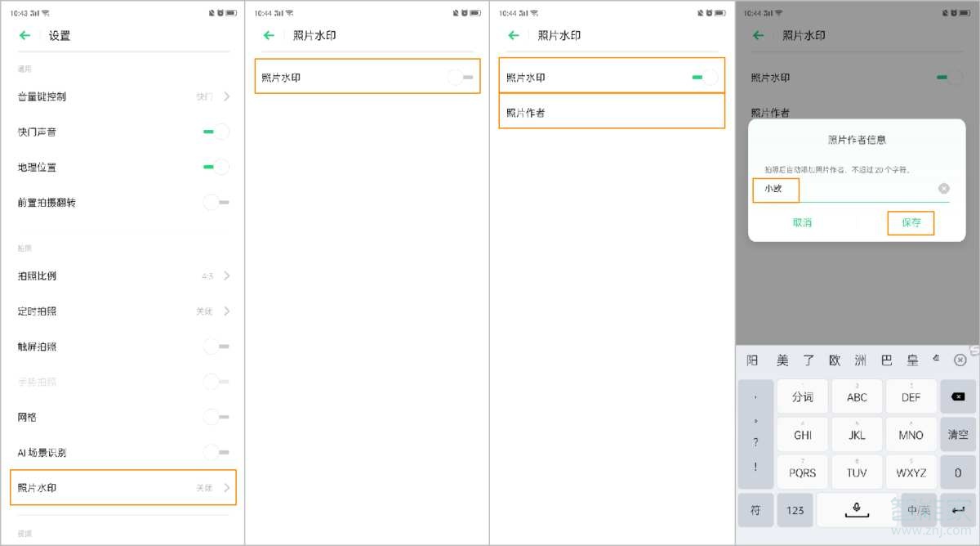Switch to the 123 number keypad
The image size is (980, 546).
[795, 510]
